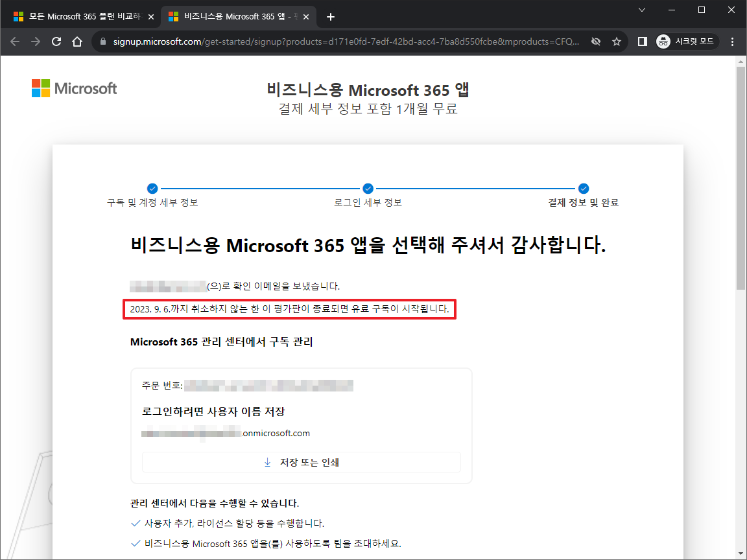Minimize the Chrome window
Screen dimensions: 747x560
click(672, 10)
